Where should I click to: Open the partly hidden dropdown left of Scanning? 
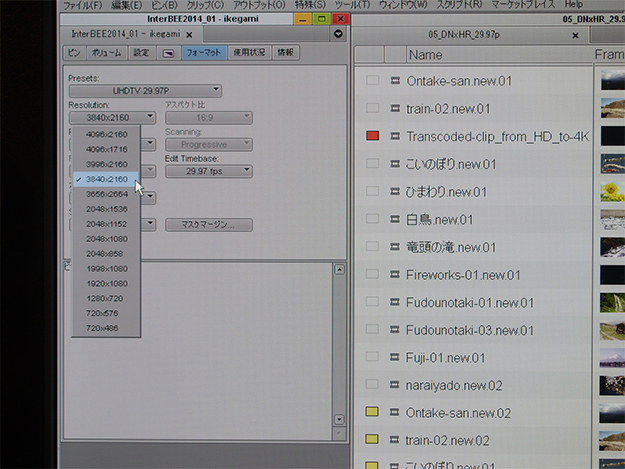tap(148, 144)
